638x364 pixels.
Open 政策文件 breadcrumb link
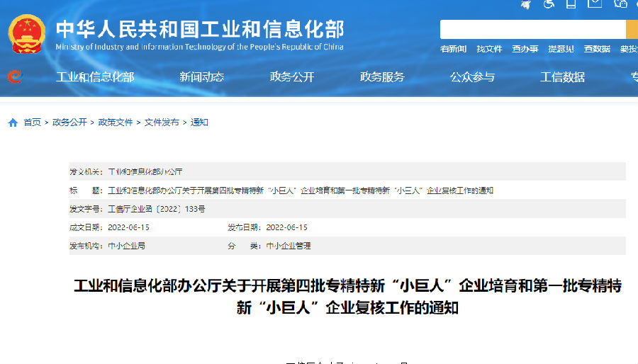tap(116, 123)
